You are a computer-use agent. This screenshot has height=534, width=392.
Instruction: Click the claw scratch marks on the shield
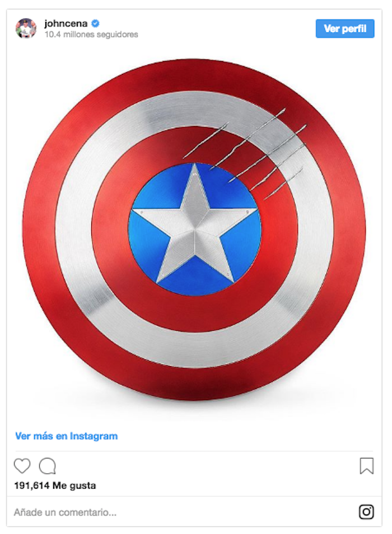pos(245,153)
